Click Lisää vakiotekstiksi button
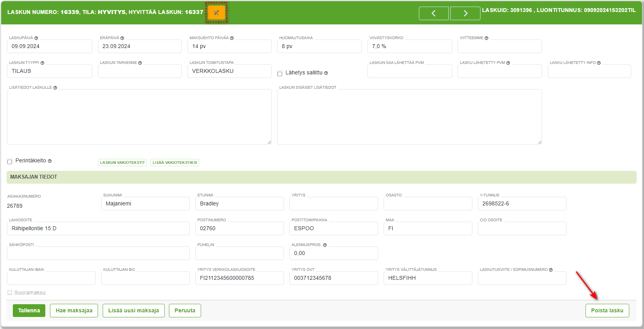The height and width of the screenshot is (329, 644). click(x=175, y=163)
